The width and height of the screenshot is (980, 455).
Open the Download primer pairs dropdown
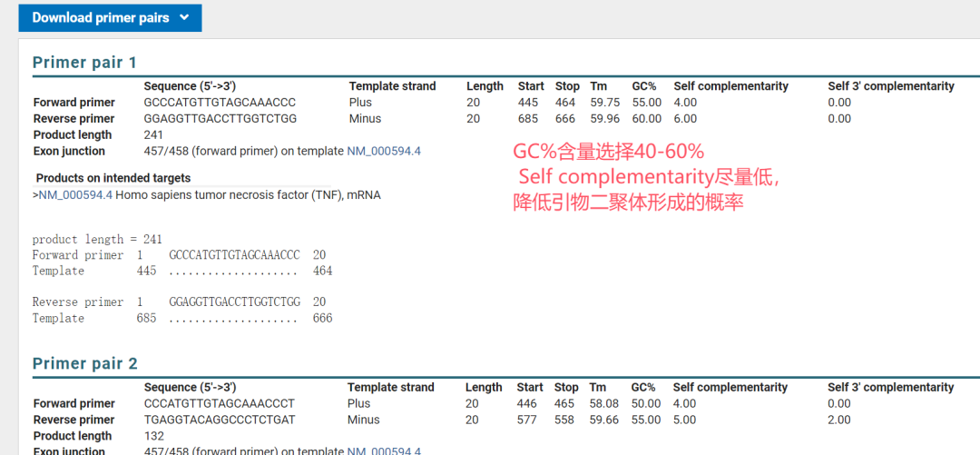point(100,18)
